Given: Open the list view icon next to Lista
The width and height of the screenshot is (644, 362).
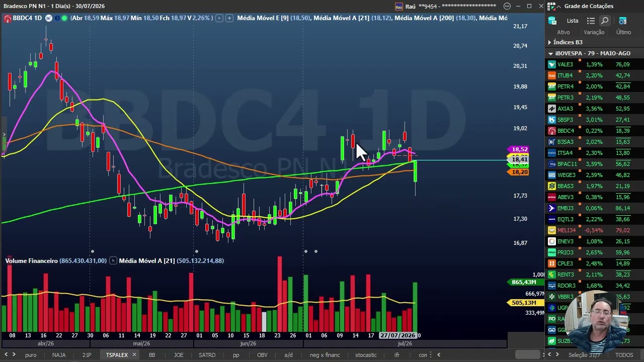Looking at the screenshot, I should click(591, 21).
